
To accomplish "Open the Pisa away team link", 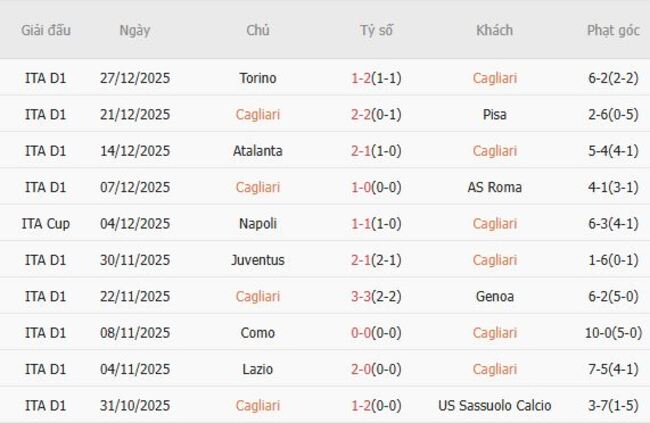I will click(x=494, y=114).
